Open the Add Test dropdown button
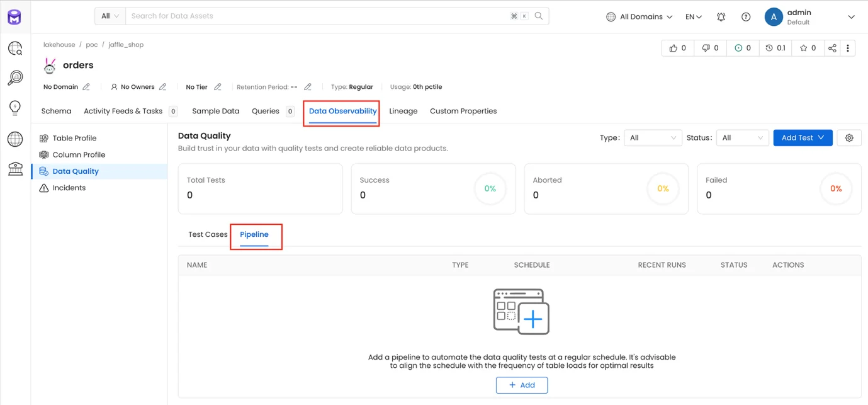This screenshot has height=405, width=868. [x=803, y=138]
